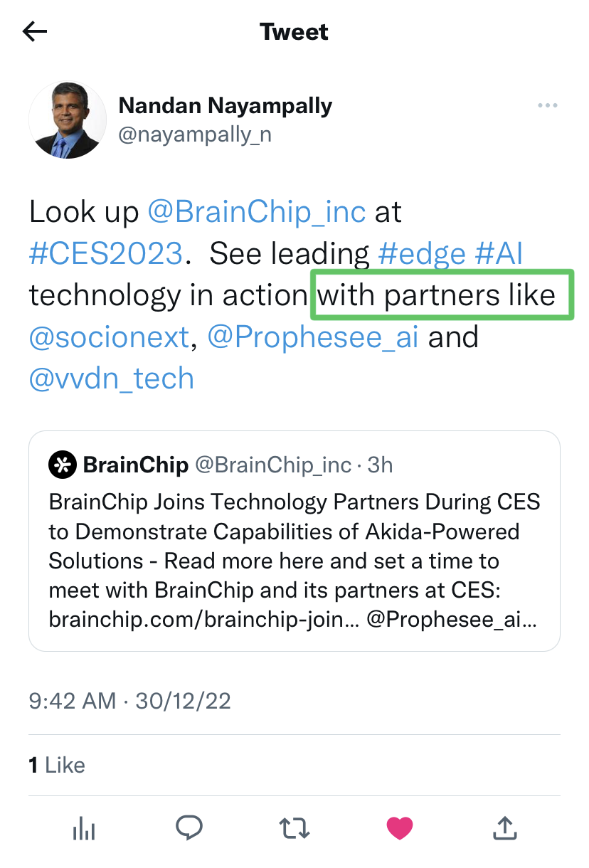This screenshot has height=868, width=589.
Task: Open the @vvdn_tech mention
Action: [112, 379]
